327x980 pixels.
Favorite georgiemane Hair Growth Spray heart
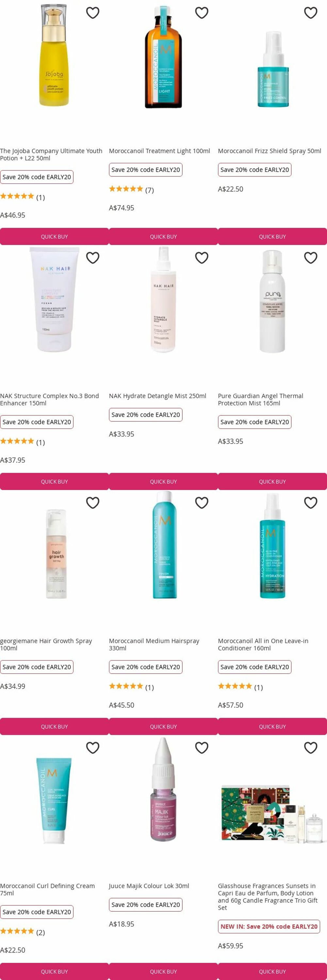point(93,503)
